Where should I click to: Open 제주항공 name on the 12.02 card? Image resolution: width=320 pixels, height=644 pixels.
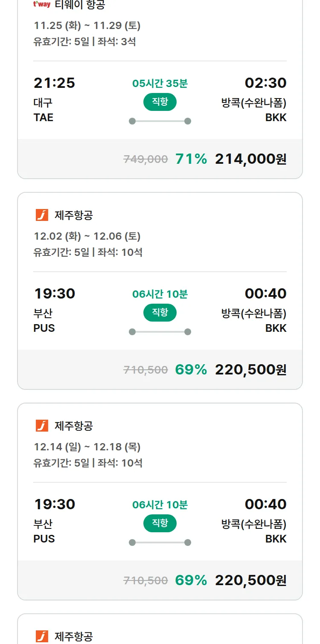coord(73,215)
